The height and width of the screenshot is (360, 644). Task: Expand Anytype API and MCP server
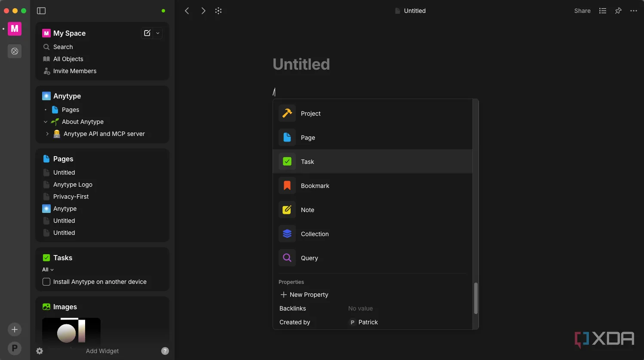point(47,134)
